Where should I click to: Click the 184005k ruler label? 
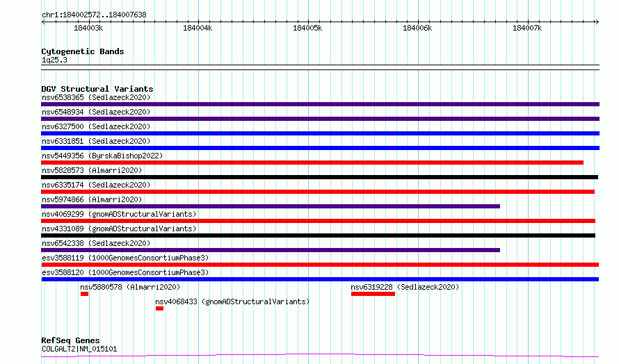[307, 28]
